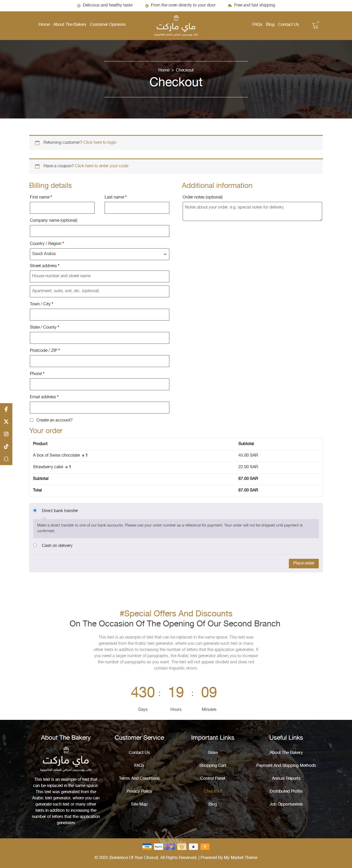Click the First name input field
The image size is (352, 868).
[x=62, y=208]
